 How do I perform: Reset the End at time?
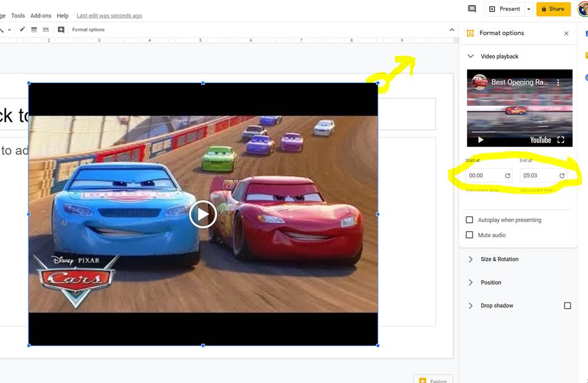[561, 176]
